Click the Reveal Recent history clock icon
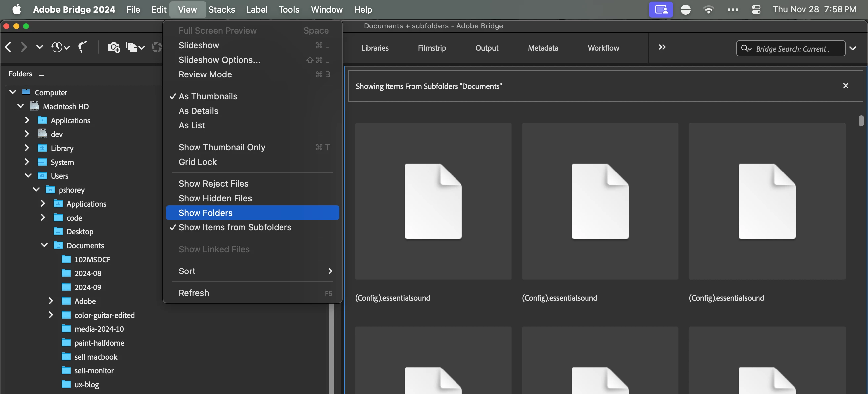The image size is (868, 394). click(57, 47)
